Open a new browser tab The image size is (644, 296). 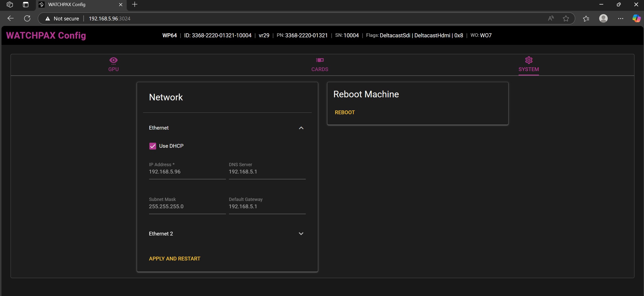tap(135, 5)
